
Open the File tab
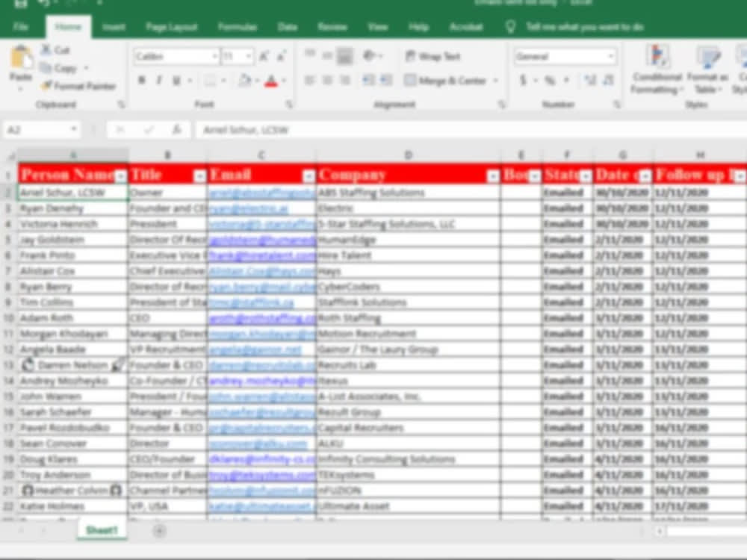[x=20, y=27]
